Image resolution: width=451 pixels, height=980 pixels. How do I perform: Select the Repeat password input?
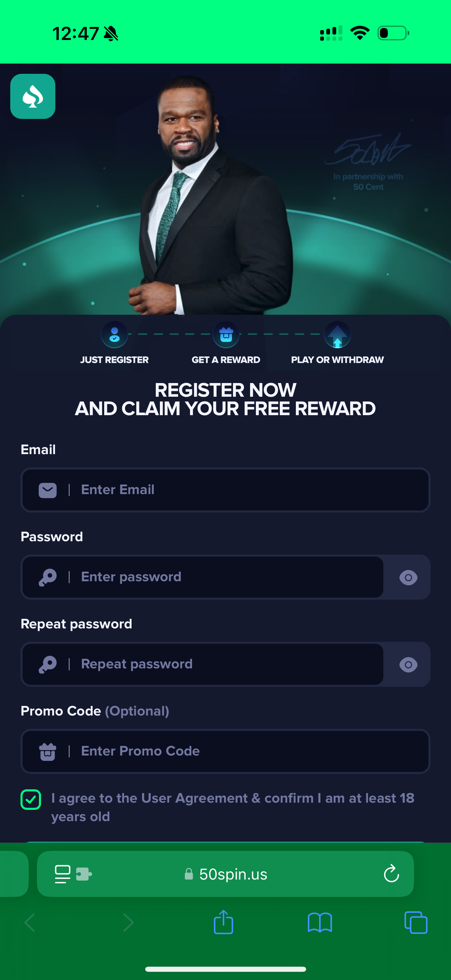(203, 664)
